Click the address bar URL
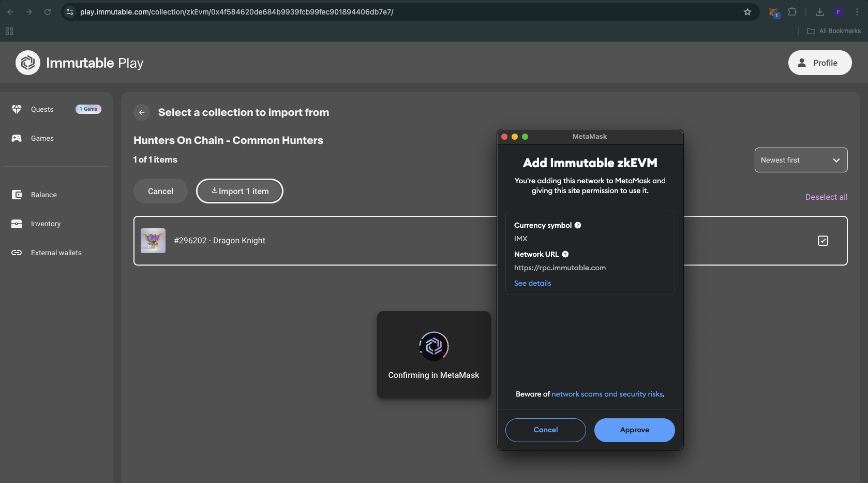The width and height of the screenshot is (868, 483). coord(236,12)
